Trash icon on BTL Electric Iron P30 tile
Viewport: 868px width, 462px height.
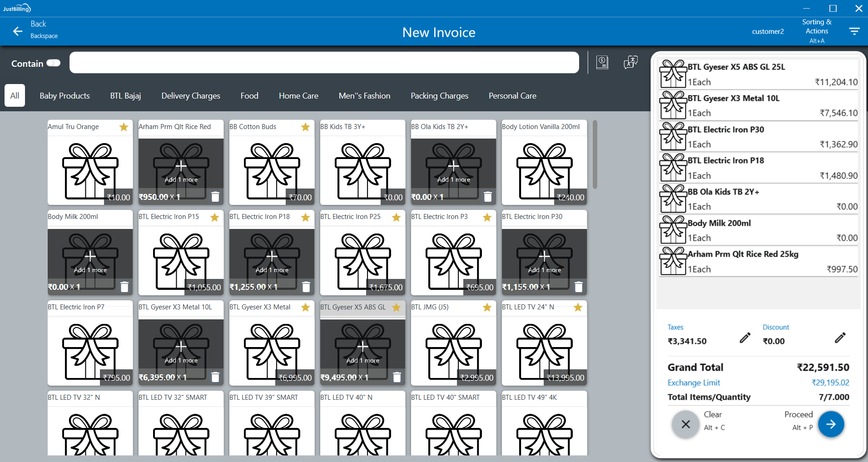(578, 287)
